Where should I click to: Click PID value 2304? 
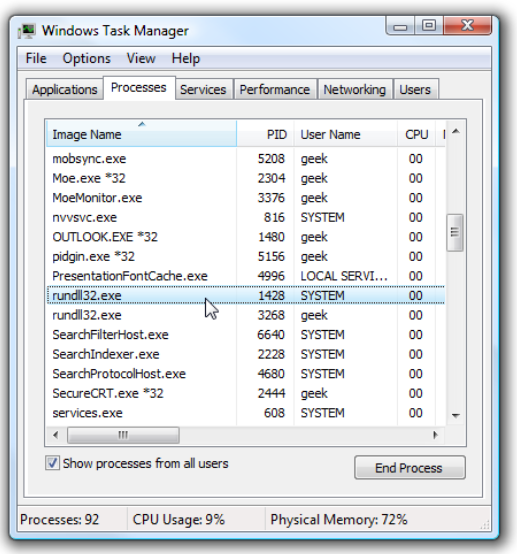(x=271, y=178)
